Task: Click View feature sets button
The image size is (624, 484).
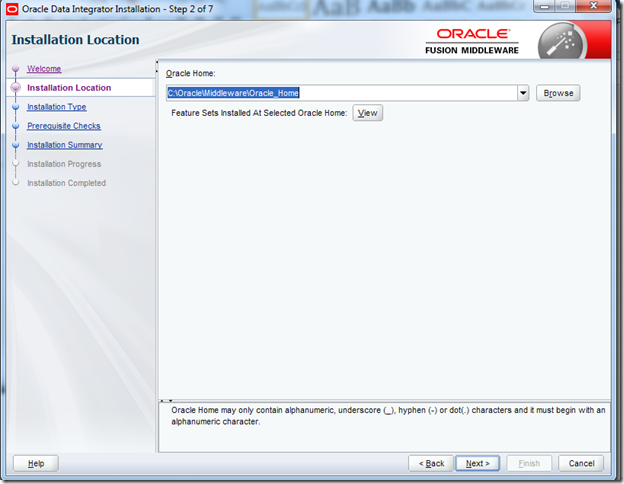Action: tap(367, 113)
